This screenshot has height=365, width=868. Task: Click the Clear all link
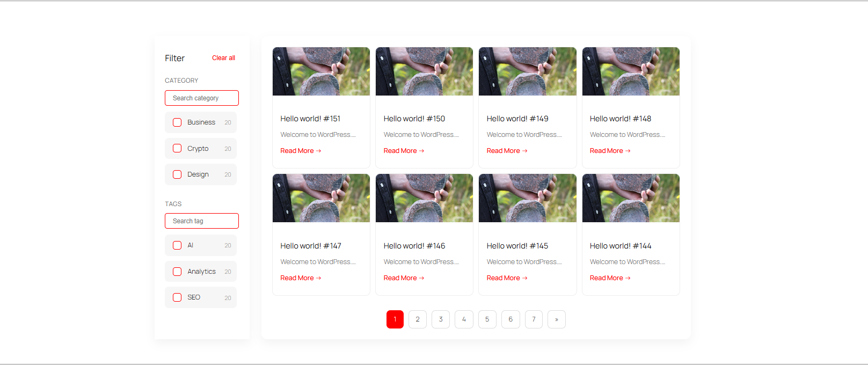(x=223, y=58)
